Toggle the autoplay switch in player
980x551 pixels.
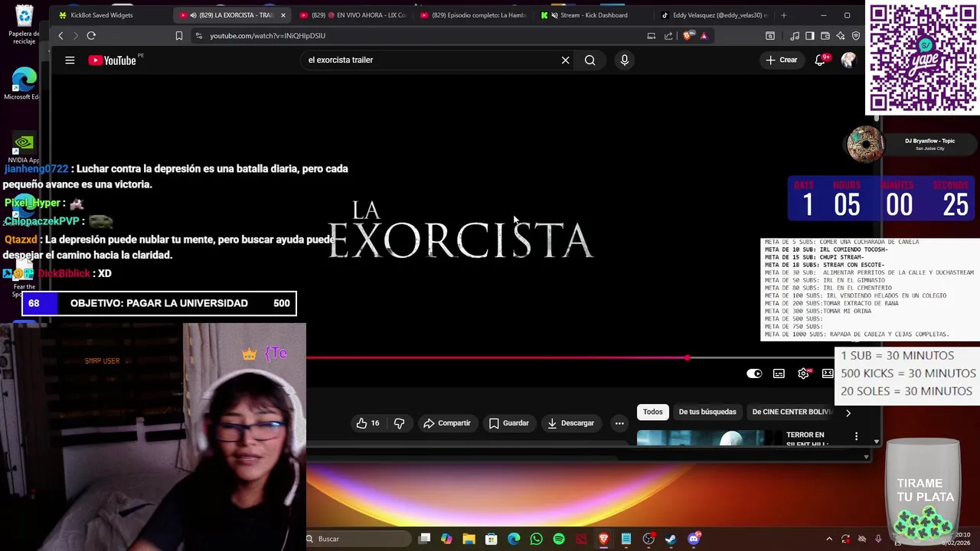(x=754, y=373)
